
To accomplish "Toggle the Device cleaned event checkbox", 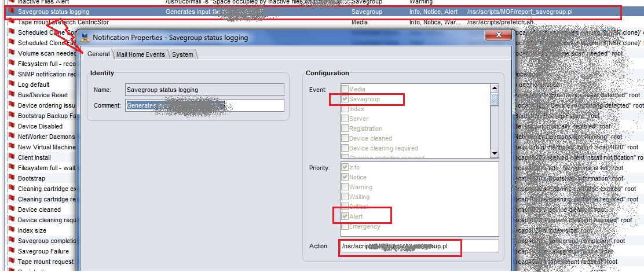I will tap(345, 138).
